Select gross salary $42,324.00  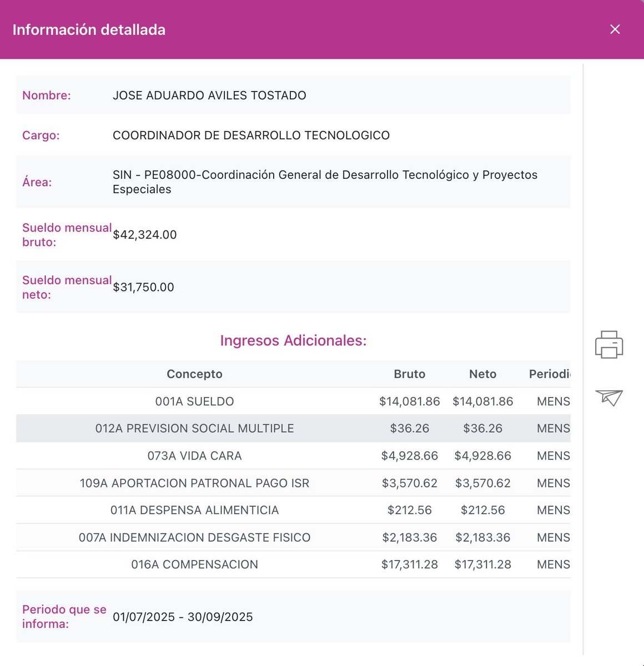tap(145, 235)
